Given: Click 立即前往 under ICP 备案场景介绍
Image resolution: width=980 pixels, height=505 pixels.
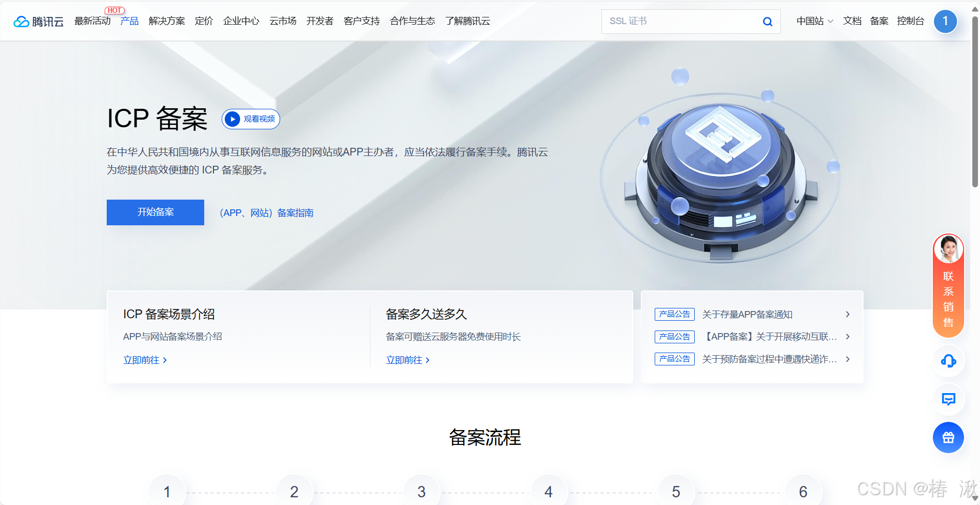Looking at the screenshot, I should click(145, 360).
